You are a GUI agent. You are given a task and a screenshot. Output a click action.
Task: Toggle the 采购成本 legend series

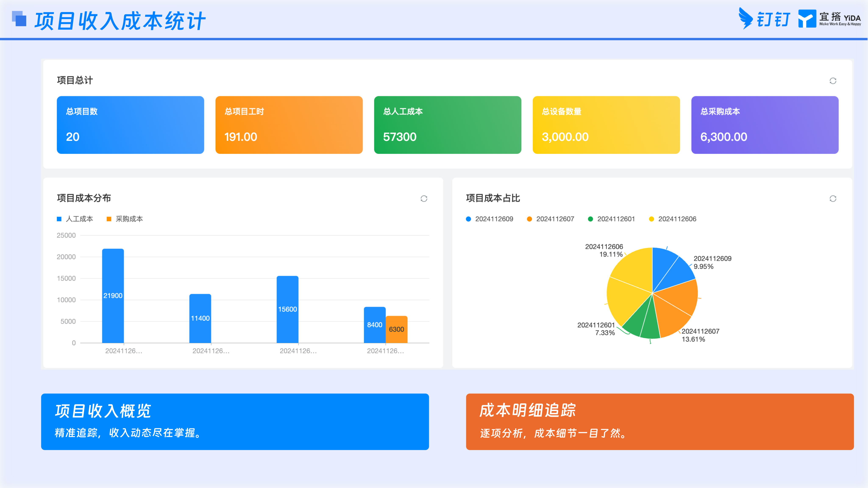(x=125, y=219)
